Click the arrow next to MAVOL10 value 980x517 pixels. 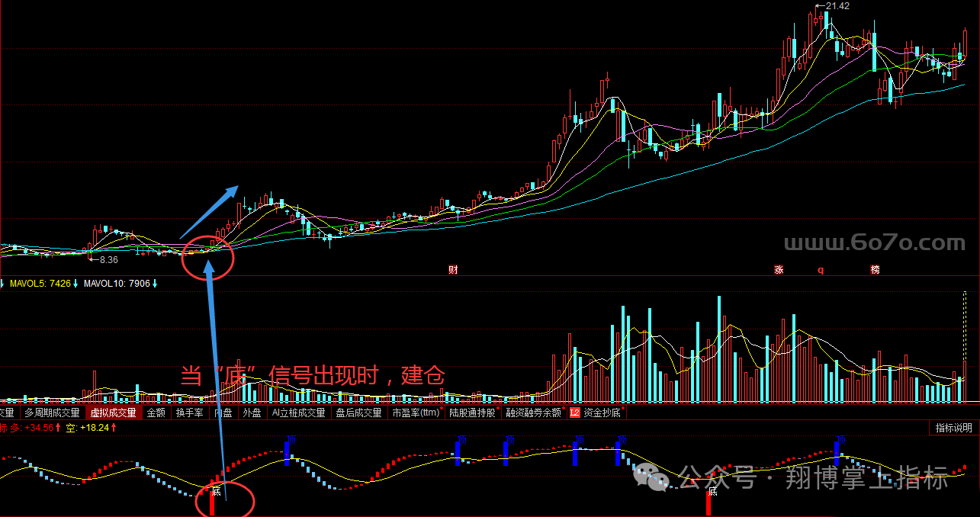tap(155, 284)
